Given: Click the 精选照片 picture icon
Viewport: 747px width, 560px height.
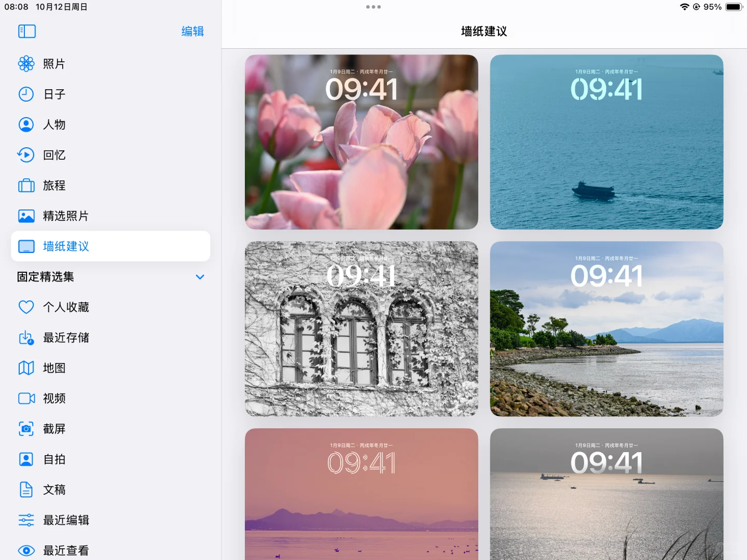Looking at the screenshot, I should tap(26, 216).
